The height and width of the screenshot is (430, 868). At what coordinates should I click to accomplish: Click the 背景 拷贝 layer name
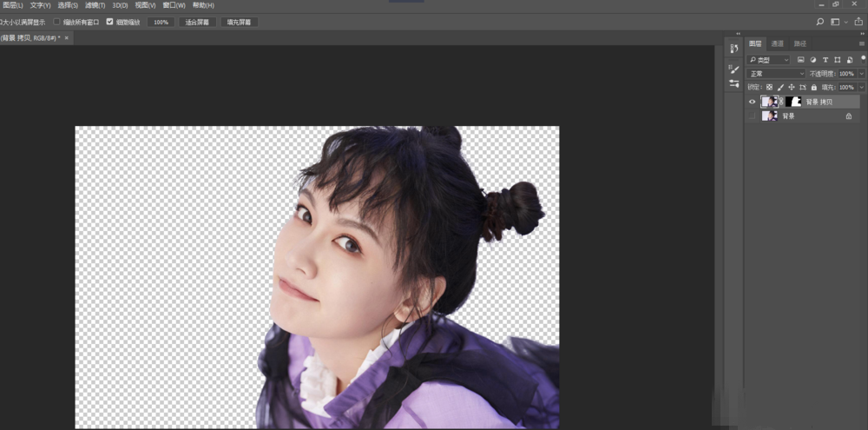coord(819,102)
